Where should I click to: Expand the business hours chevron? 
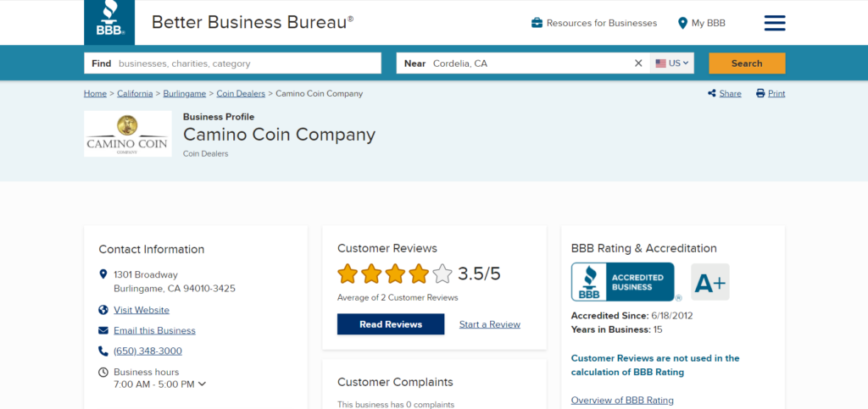pyautogui.click(x=202, y=384)
